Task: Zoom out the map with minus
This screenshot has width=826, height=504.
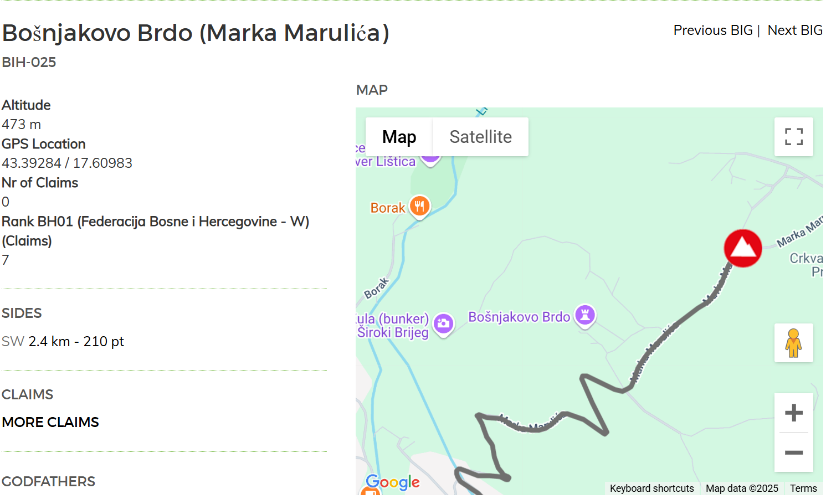Action: coord(793,452)
